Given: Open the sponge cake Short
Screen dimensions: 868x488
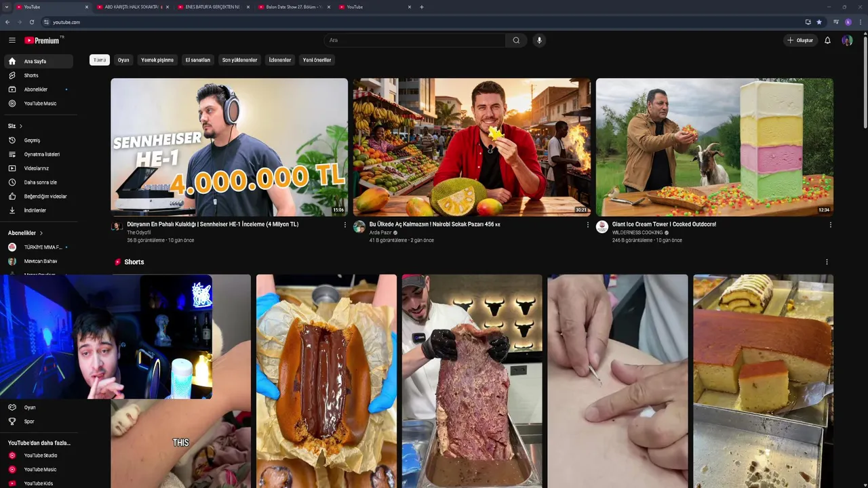Looking at the screenshot, I should [x=764, y=381].
